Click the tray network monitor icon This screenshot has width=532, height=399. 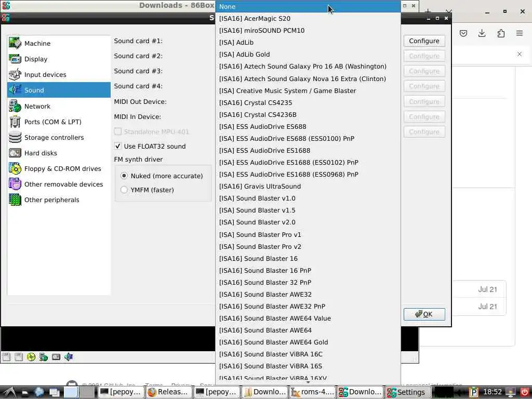tap(510, 392)
